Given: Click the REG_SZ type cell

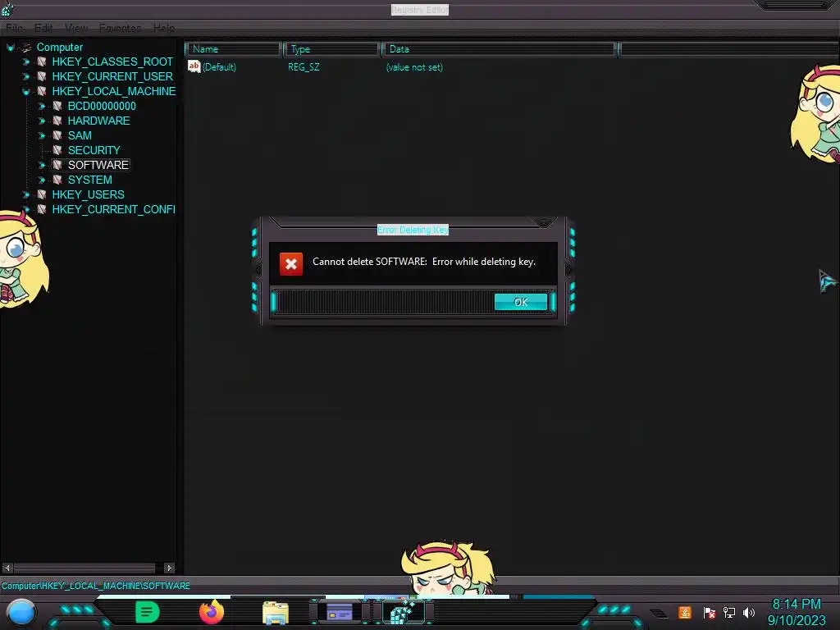Looking at the screenshot, I should coord(304,67).
